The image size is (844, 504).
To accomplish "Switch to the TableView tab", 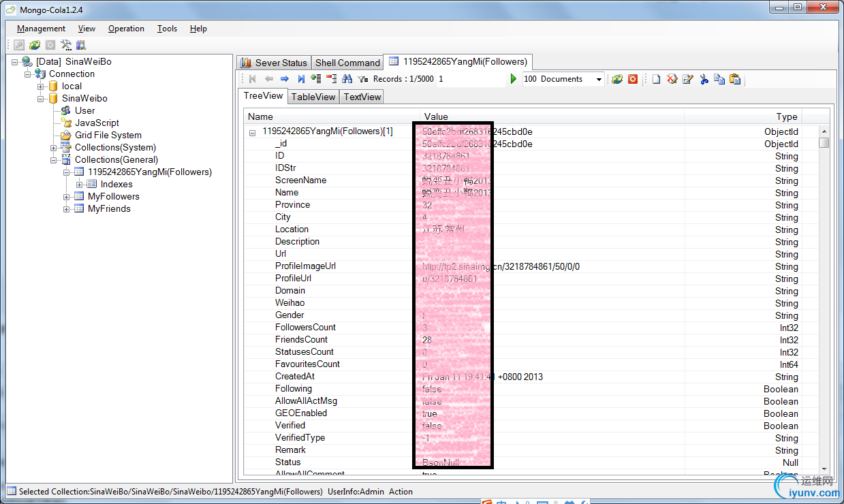I will click(x=313, y=97).
